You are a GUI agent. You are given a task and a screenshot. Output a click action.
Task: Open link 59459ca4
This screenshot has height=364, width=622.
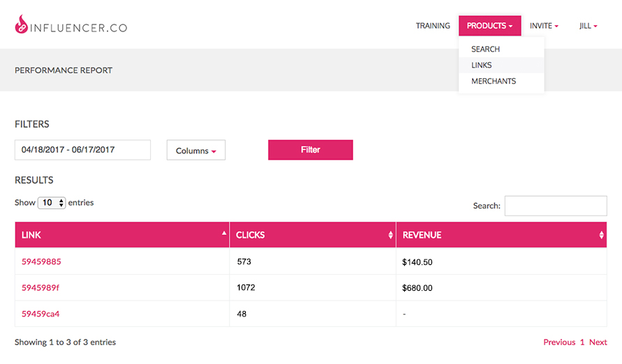pyautogui.click(x=40, y=314)
